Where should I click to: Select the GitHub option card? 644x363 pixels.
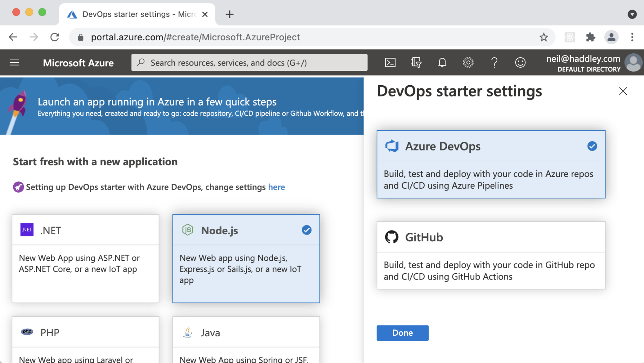click(490, 255)
